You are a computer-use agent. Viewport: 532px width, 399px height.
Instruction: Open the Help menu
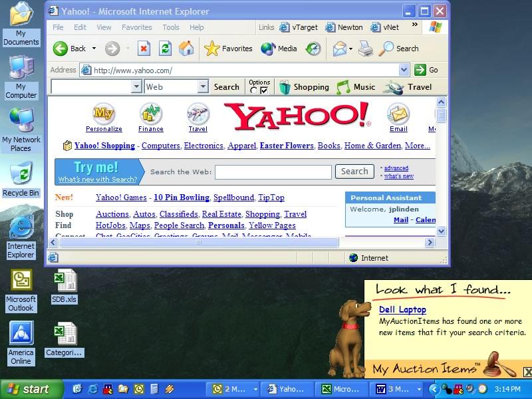(x=197, y=27)
